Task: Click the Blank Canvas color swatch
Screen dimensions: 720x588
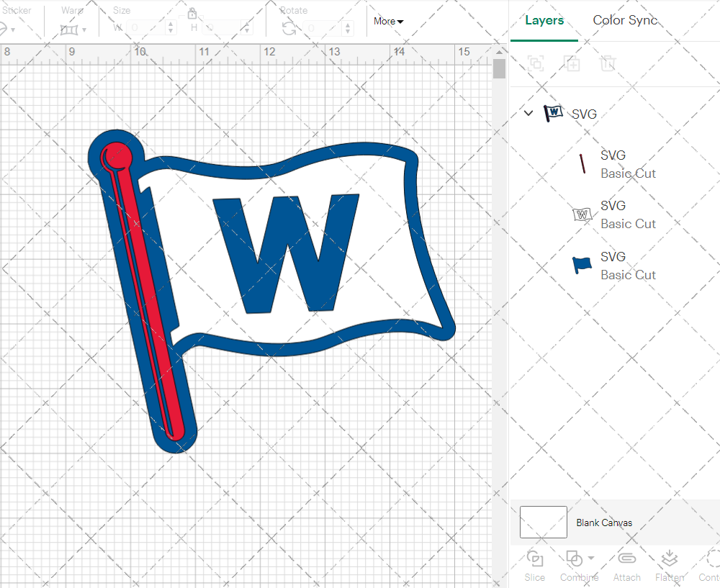Action: coord(543,523)
